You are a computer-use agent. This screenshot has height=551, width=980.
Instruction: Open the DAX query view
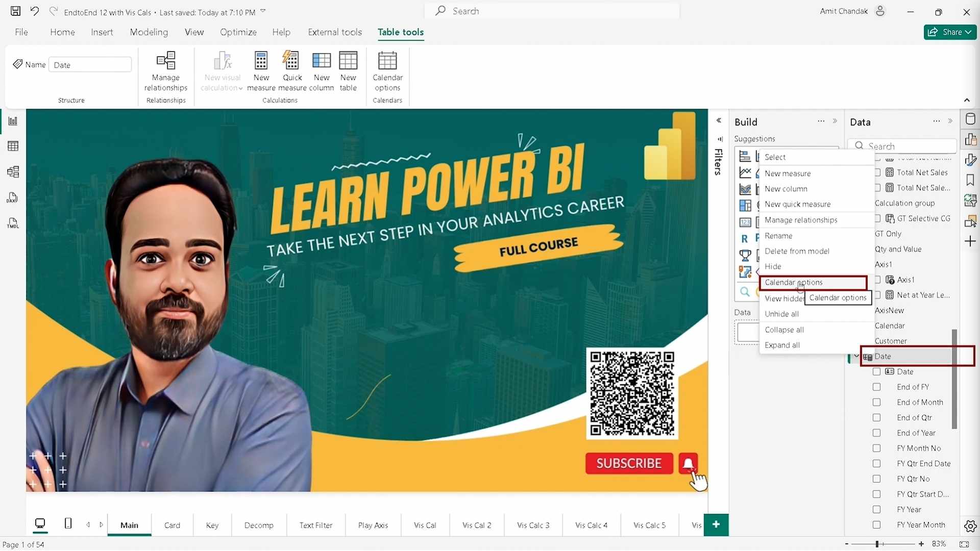pos(12,198)
